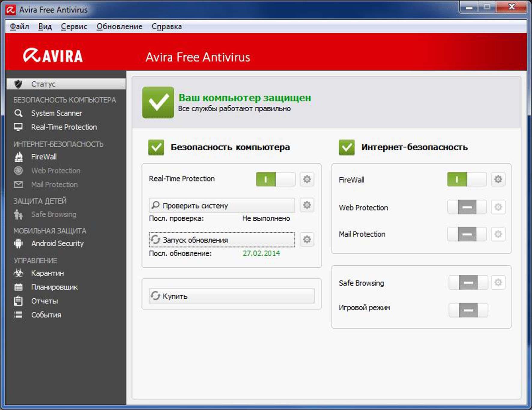Click the Планировщик calendar icon
The height and width of the screenshot is (410, 532).
18,287
